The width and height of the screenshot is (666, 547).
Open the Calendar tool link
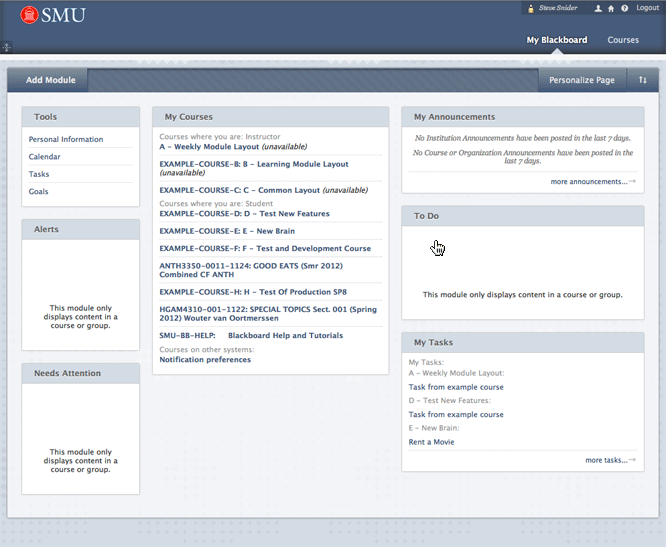coord(45,157)
